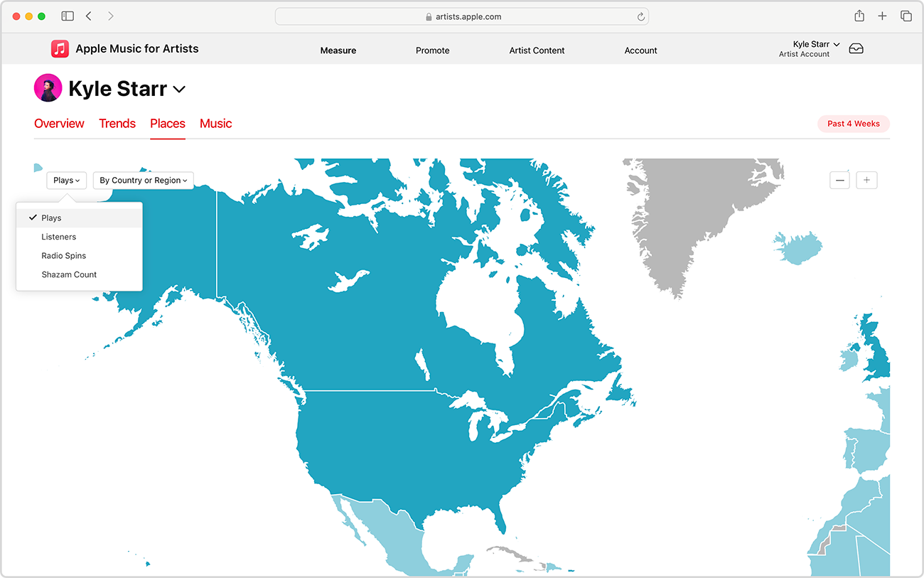
Task: Select Shazam Count metric option
Action: click(x=69, y=274)
